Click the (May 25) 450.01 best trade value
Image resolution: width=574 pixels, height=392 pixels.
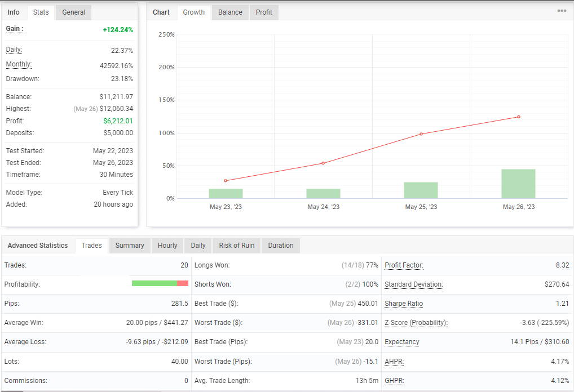click(x=354, y=304)
